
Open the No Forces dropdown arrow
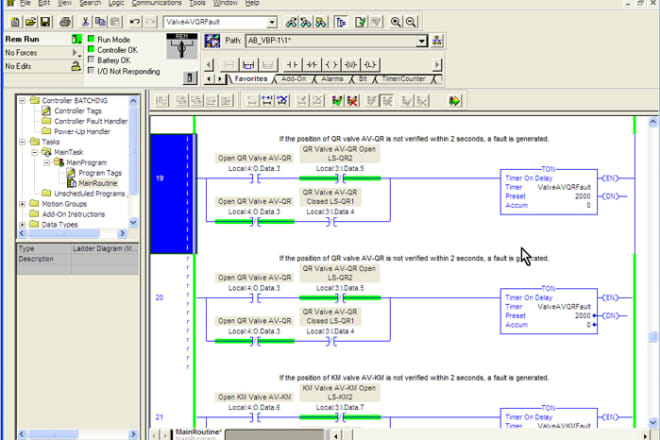76,53
